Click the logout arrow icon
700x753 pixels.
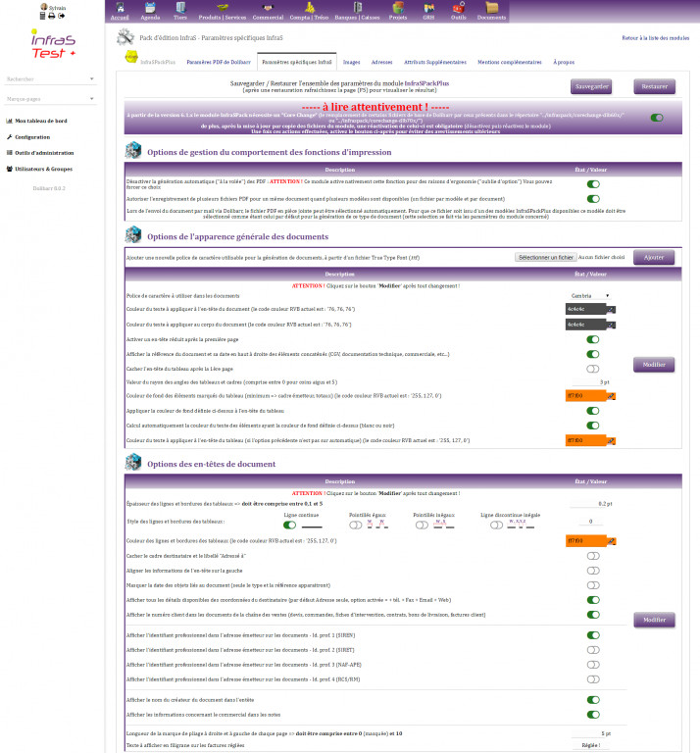(x=62, y=16)
